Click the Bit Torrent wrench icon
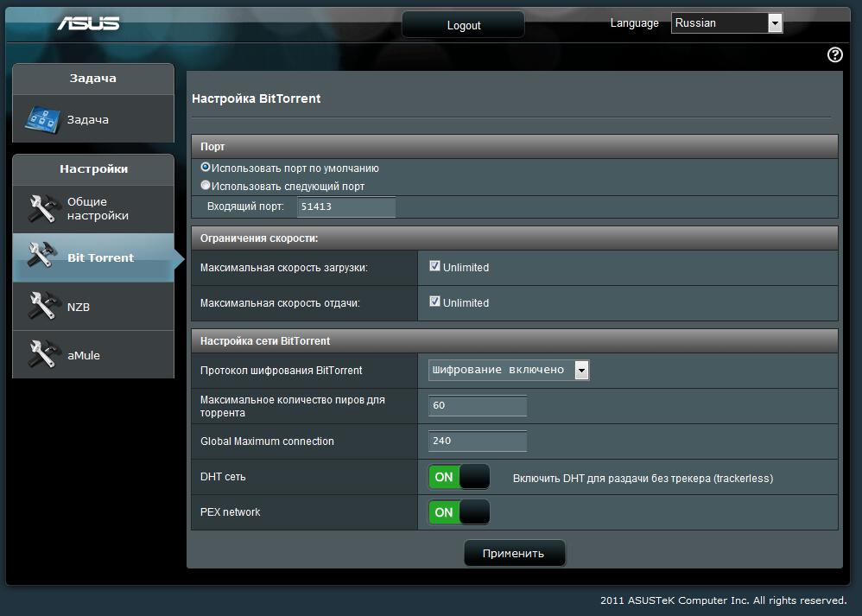 pyautogui.click(x=43, y=257)
